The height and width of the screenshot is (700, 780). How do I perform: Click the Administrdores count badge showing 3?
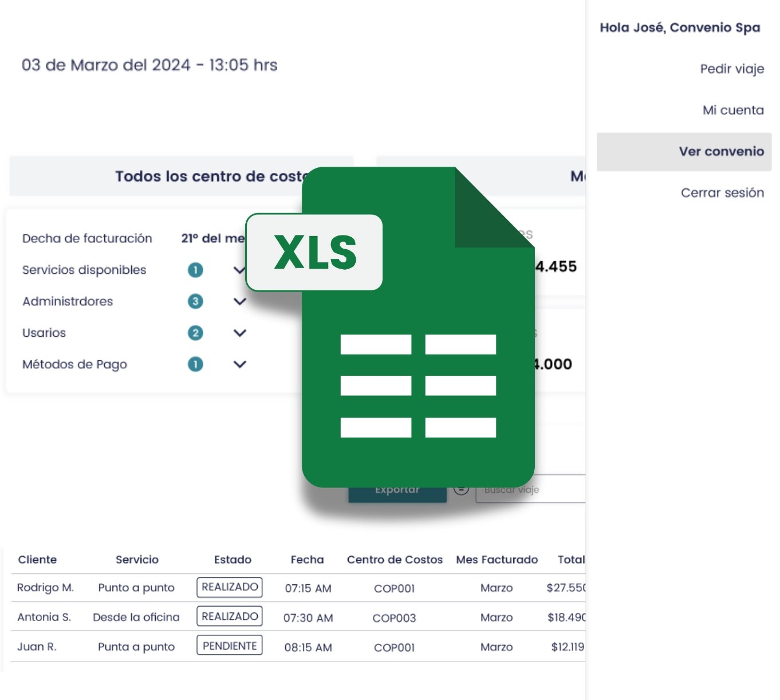click(195, 301)
